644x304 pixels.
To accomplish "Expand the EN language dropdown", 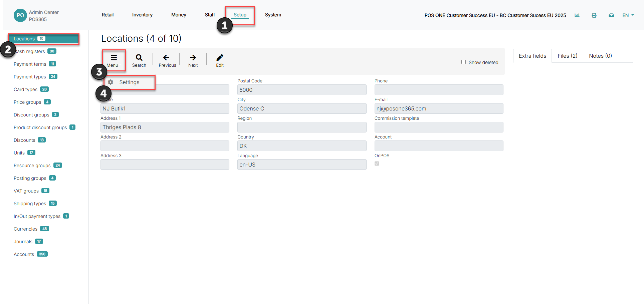I will click(x=628, y=15).
